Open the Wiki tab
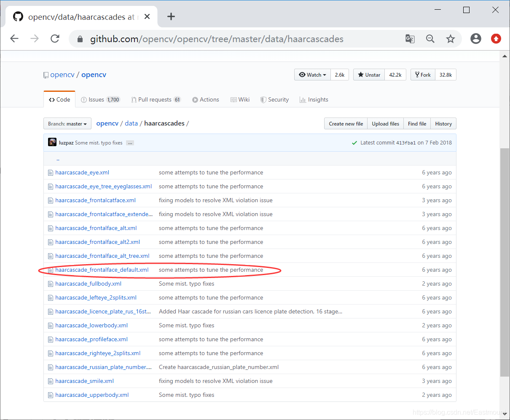The height and width of the screenshot is (420, 510). coord(240,99)
